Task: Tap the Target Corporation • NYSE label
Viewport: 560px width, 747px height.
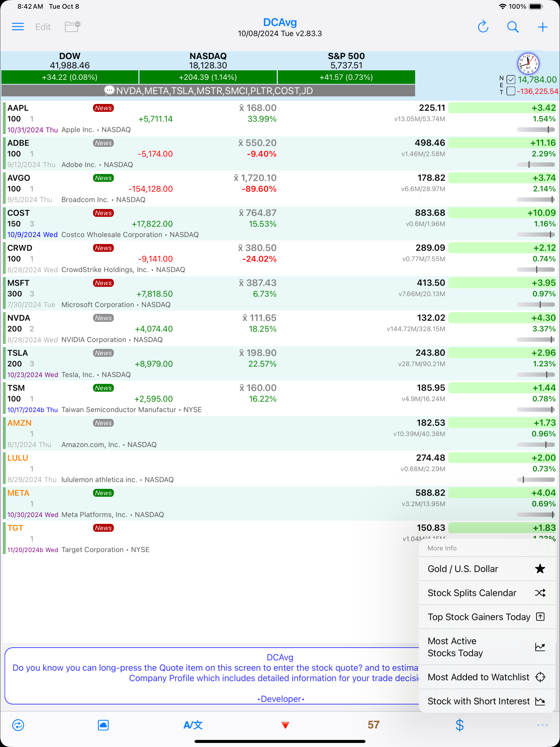Action: [105, 550]
